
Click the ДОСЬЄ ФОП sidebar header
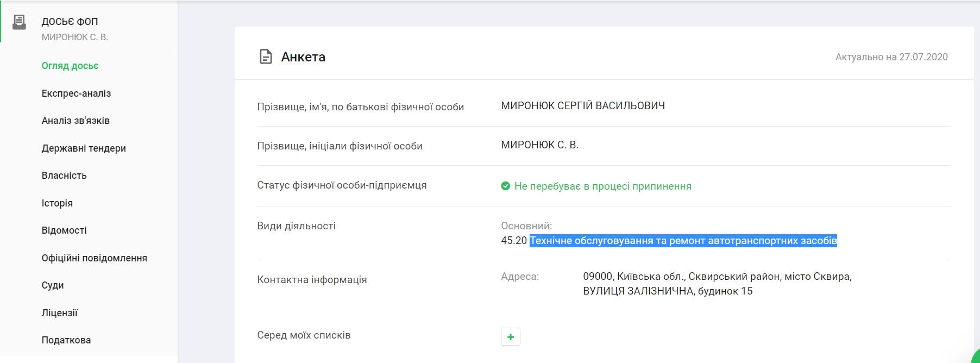70,22
